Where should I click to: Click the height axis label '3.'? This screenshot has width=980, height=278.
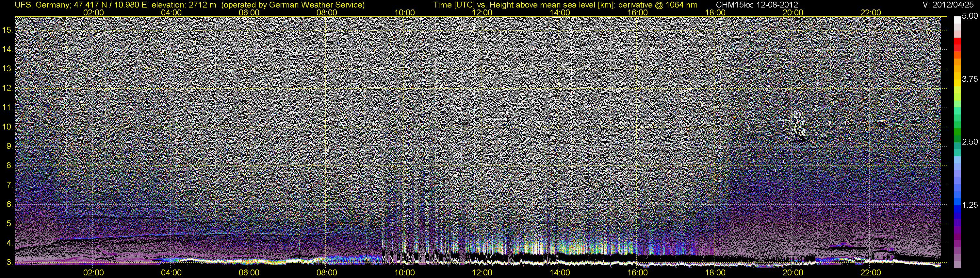pyautogui.click(x=10, y=263)
